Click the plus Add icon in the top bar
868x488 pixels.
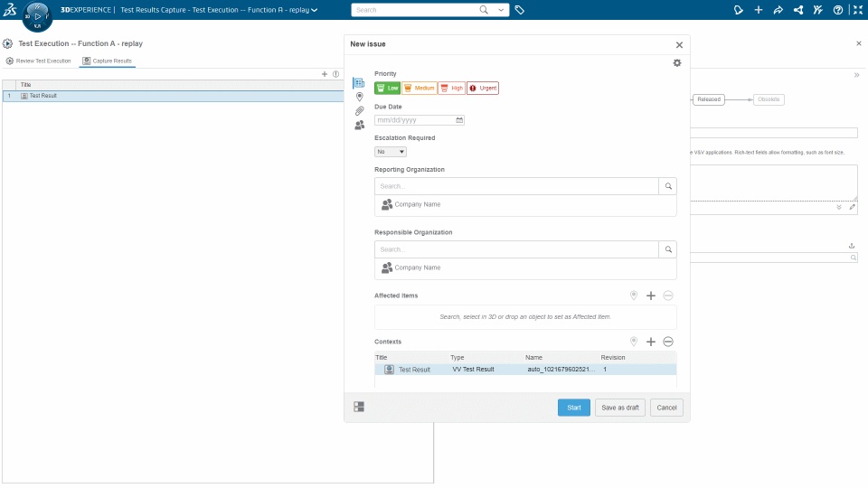pos(759,10)
